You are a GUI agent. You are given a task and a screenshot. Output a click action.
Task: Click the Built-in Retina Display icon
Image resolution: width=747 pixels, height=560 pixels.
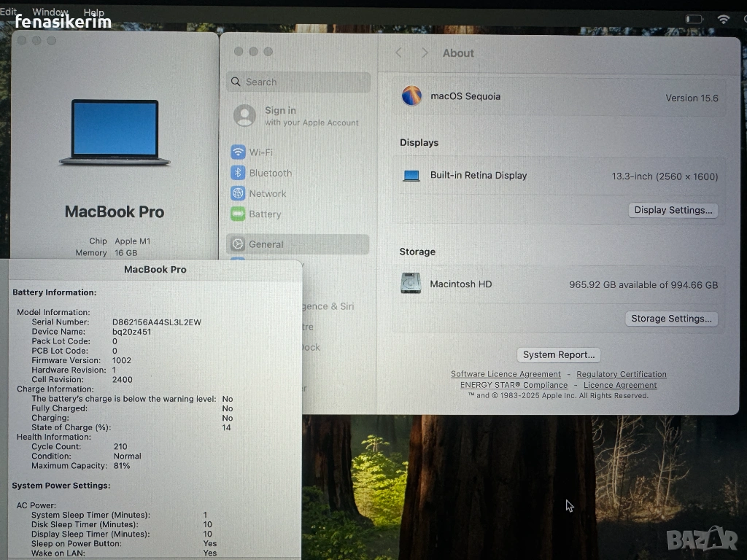[x=411, y=176]
